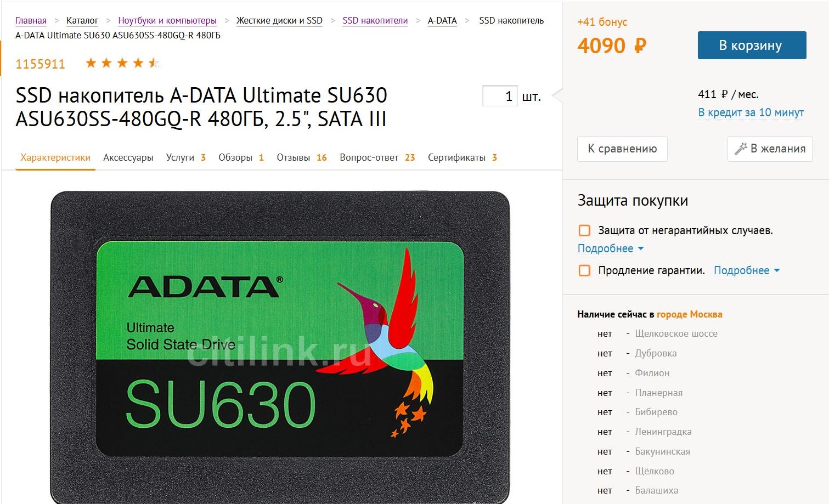829x504 pixels.
Task: Tick the warranty extension checkbox
Action: click(584, 270)
